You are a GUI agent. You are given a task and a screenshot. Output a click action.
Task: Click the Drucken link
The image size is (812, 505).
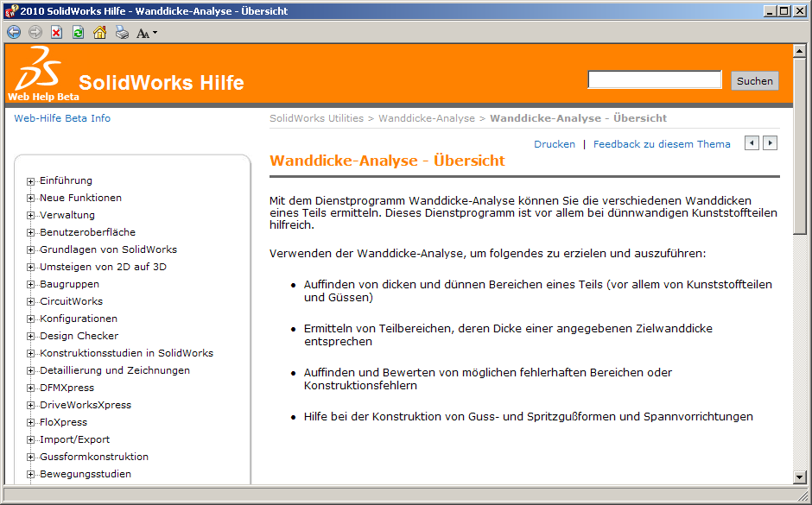[x=555, y=144]
